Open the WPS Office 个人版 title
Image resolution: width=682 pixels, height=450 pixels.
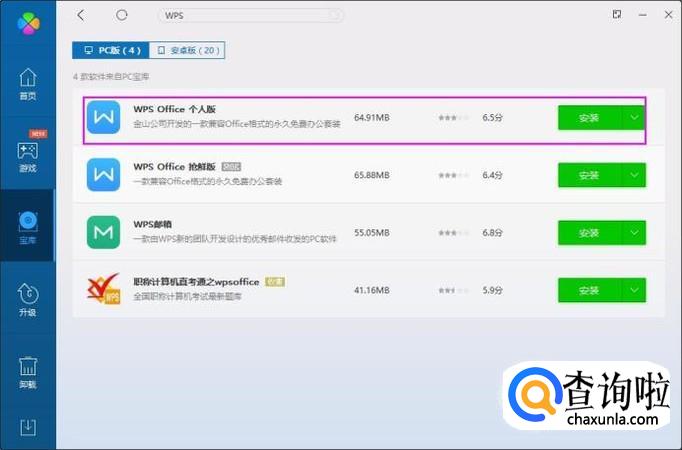pos(174,109)
